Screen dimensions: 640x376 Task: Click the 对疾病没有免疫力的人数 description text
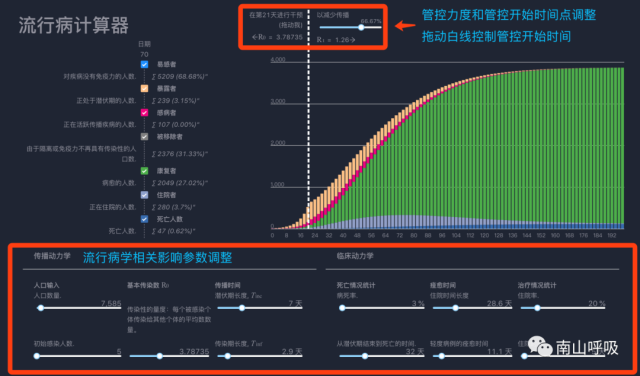pos(100,76)
